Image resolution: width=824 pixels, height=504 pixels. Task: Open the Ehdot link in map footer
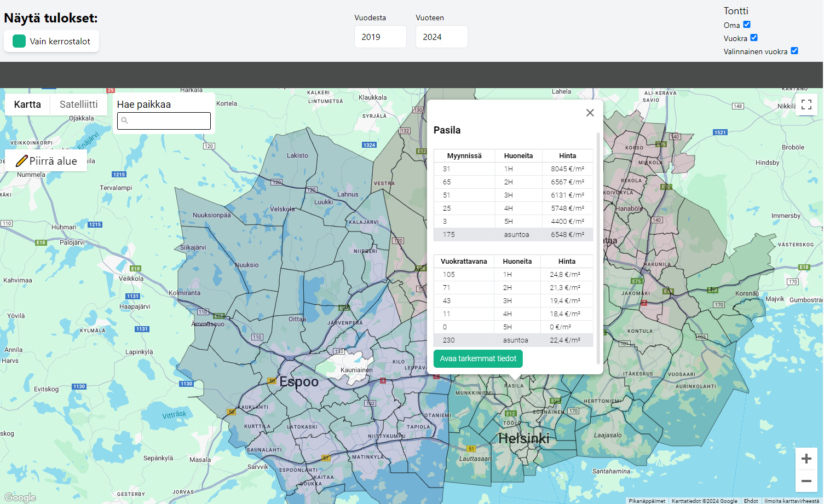pos(751,501)
